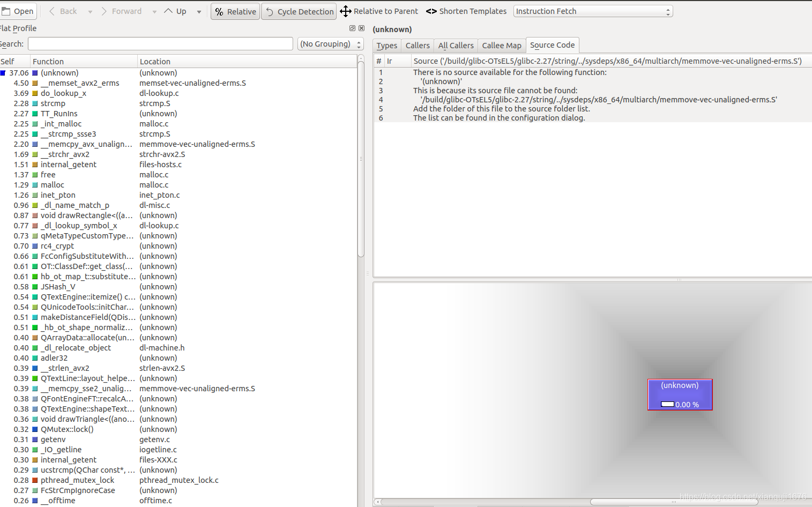Select __memset_avx2_erms function row
This screenshot has height=507, width=812.
[178, 83]
